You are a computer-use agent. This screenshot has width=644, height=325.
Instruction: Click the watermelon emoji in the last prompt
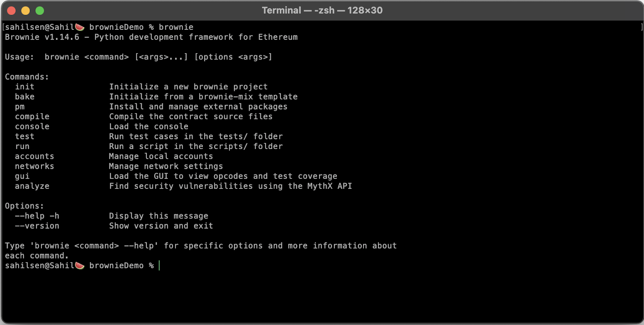click(x=80, y=265)
